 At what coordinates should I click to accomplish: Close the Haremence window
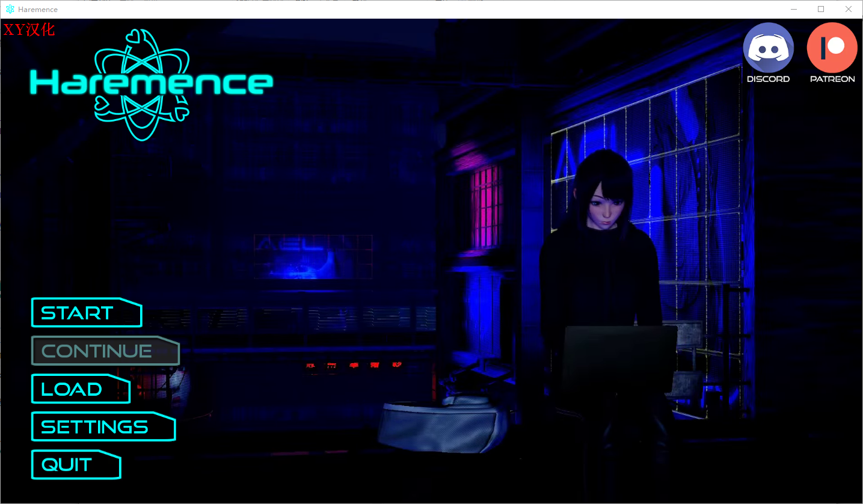click(849, 10)
